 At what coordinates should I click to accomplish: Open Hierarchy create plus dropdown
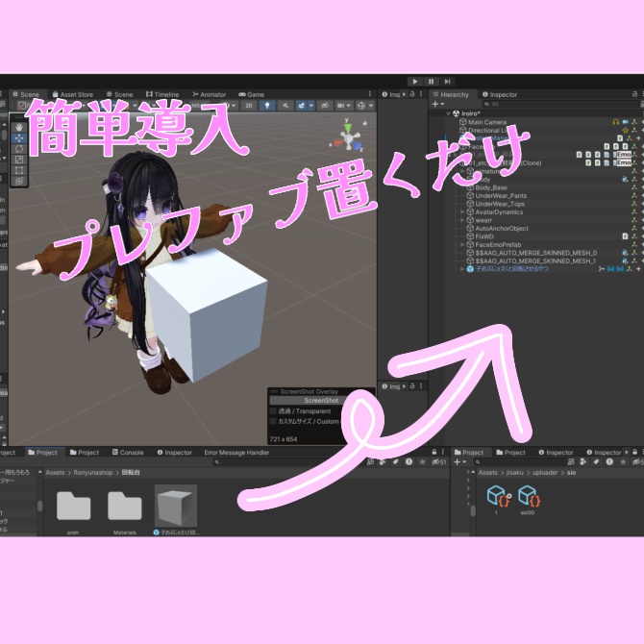(x=437, y=104)
